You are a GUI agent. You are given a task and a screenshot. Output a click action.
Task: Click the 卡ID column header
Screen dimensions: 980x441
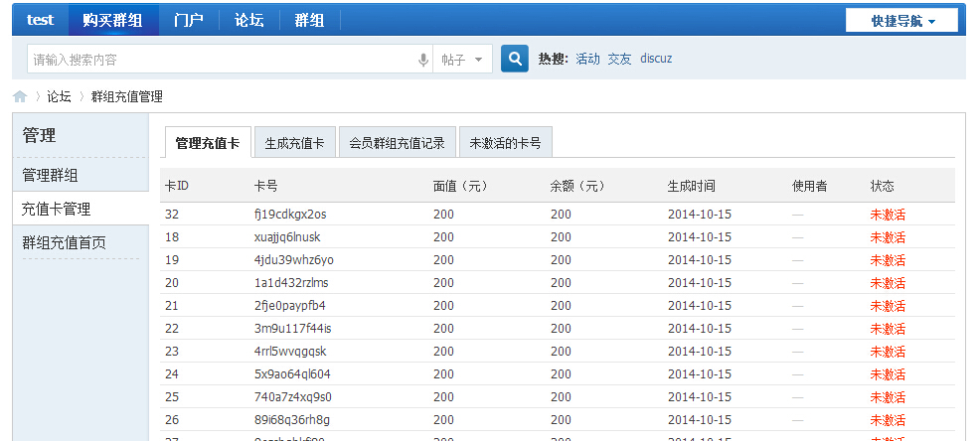(x=177, y=186)
